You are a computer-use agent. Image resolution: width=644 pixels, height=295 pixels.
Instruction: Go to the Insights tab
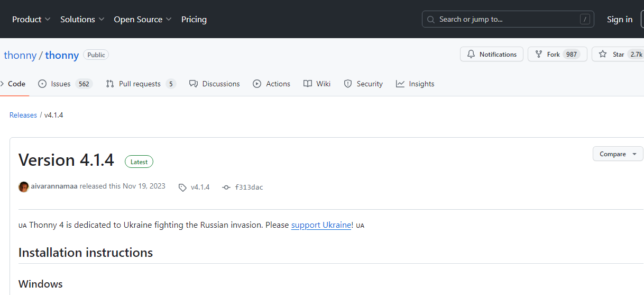415,84
